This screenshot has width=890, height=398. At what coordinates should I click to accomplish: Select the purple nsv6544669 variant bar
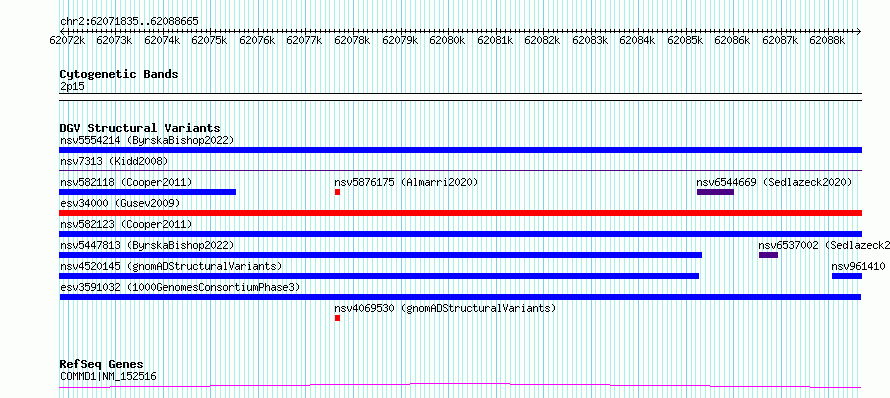[x=715, y=192]
